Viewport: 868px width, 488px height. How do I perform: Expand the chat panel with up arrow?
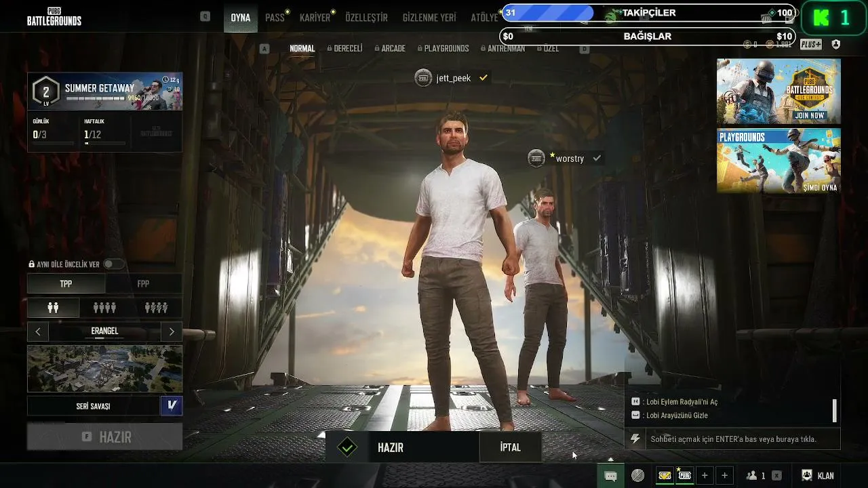(x=611, y=459)
